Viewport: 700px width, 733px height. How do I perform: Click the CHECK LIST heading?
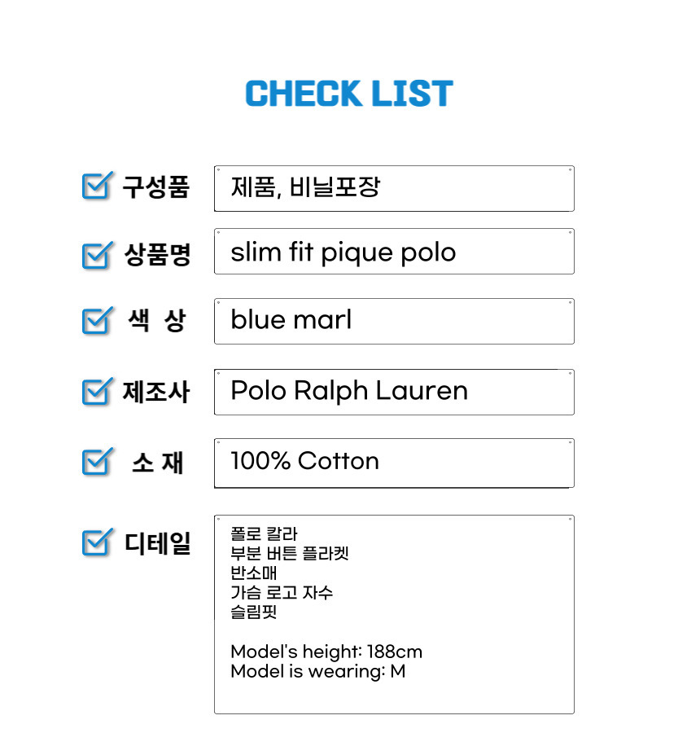[349, 93]
